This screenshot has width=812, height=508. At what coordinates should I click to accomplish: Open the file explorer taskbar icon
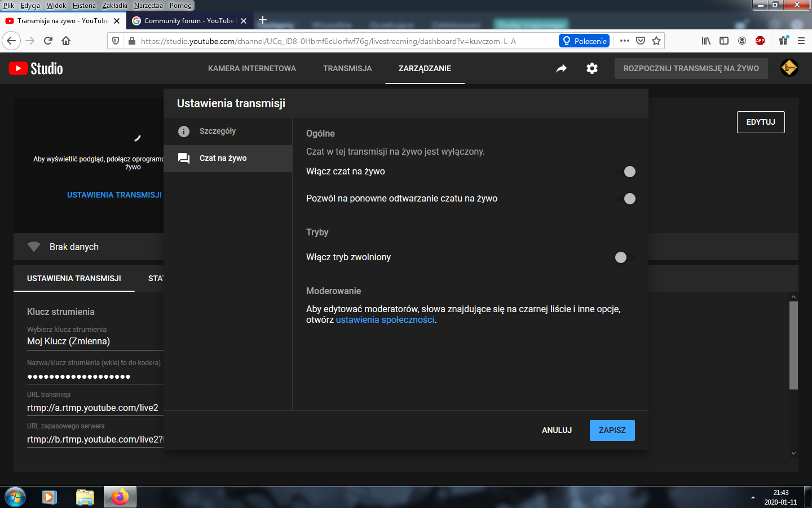point(85,497)
